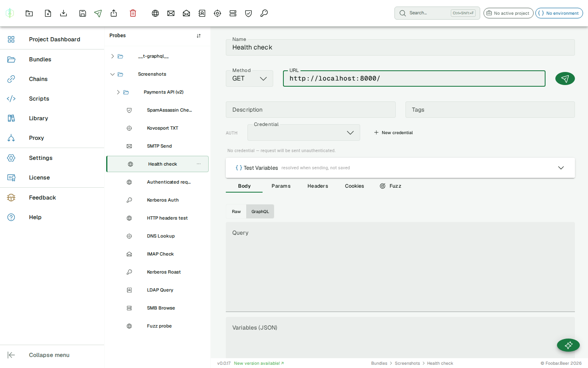Click the closed envelope SMTP toolbar icon
Image resolution: width=588 pixels, height=368 pixels.
[171, 13]
